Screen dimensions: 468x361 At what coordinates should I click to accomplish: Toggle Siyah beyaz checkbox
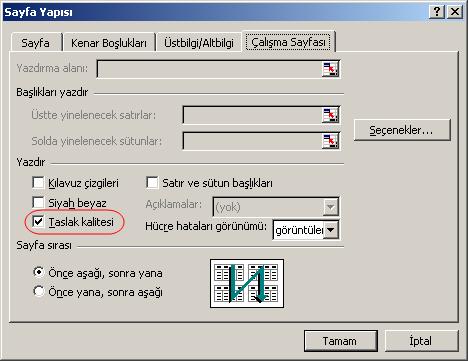[x=38, y=202]
